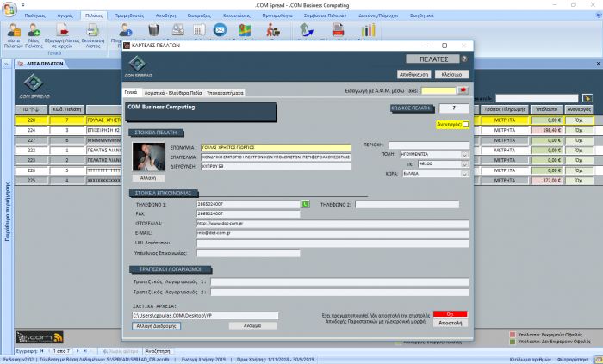The image size is (603, 364).
Task: Open the ΧΩΡΑ dropdown arrow
Action: click(x=464, y=174)
